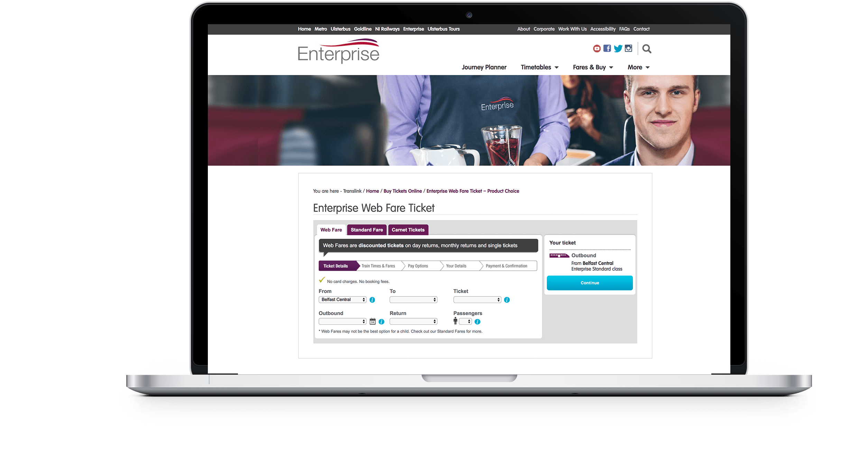868x464 pixels.
Task: Expand the Fares & Buy dropdown menu
Action: (590, 68)
